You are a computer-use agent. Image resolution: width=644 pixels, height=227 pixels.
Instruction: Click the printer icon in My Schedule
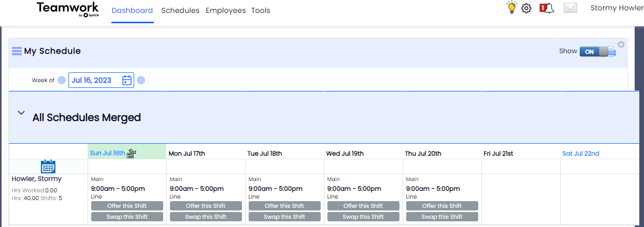coord(611,51)
